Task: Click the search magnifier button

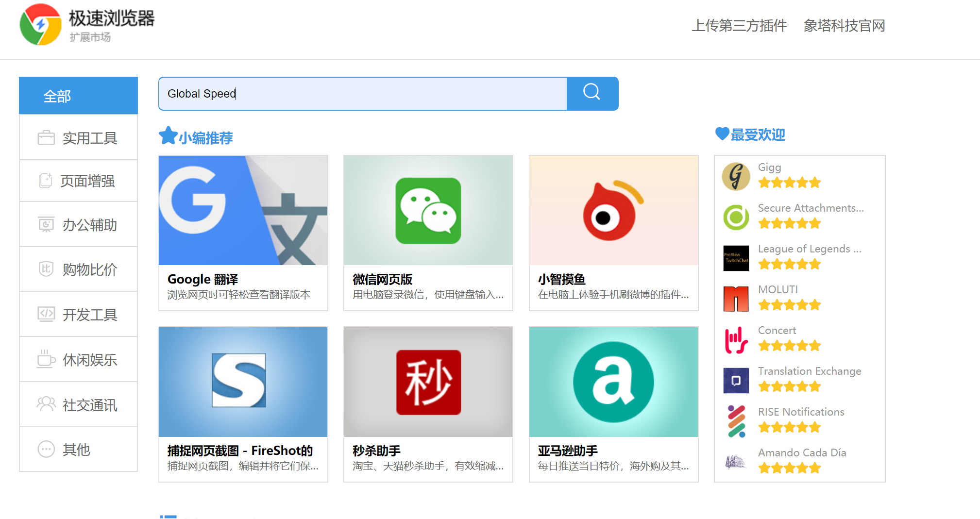Action: click(592, 93)
